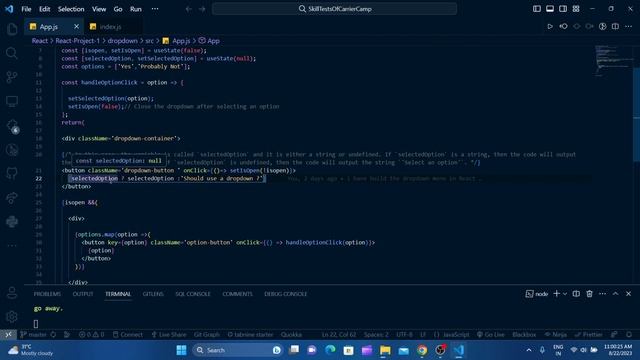Open the Remote Explorer monitor icon

coord(12,101)
